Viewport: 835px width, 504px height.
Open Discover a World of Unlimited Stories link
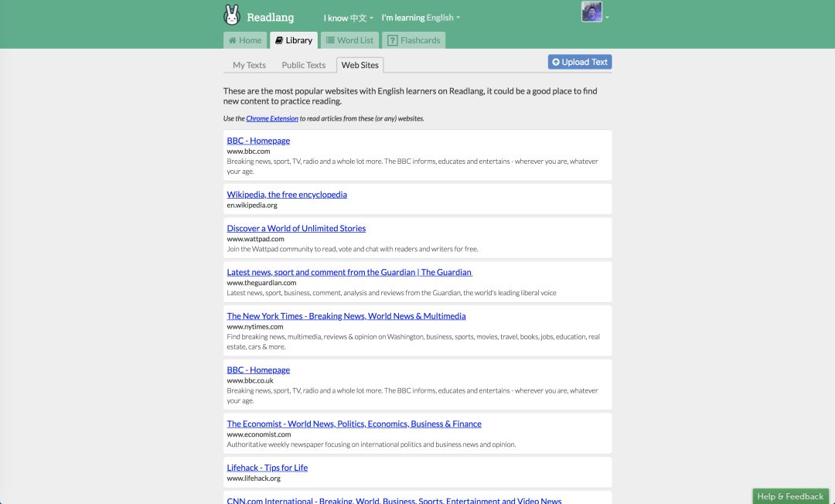click(x=296, y=228)
